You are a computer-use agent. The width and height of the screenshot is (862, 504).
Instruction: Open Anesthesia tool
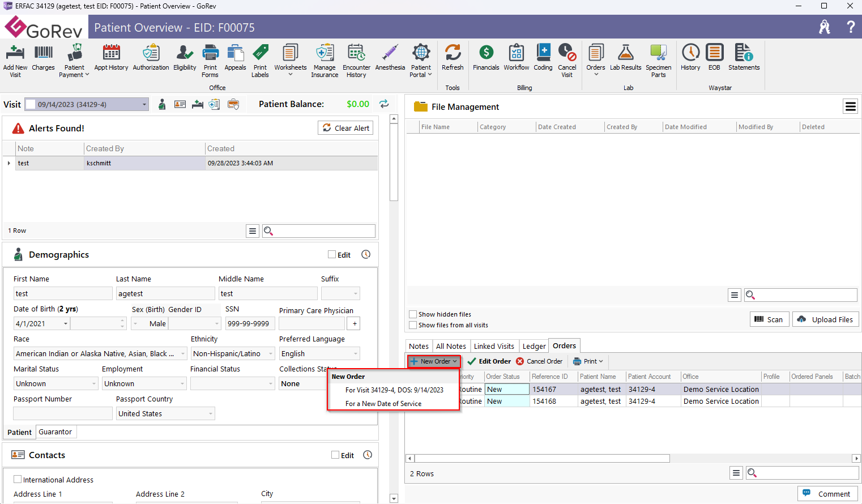pyautogui.click(x=390, y=58)
